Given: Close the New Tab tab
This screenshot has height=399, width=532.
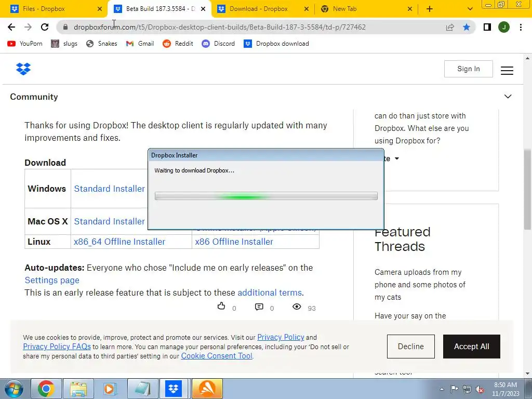Looking at the screenshot, I should click(410, 9).
